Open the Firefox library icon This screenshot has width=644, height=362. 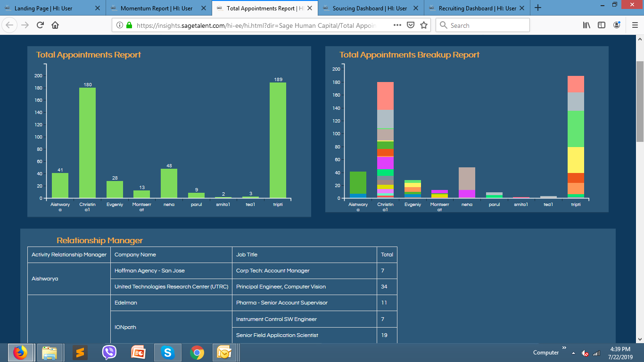(586, 25)
